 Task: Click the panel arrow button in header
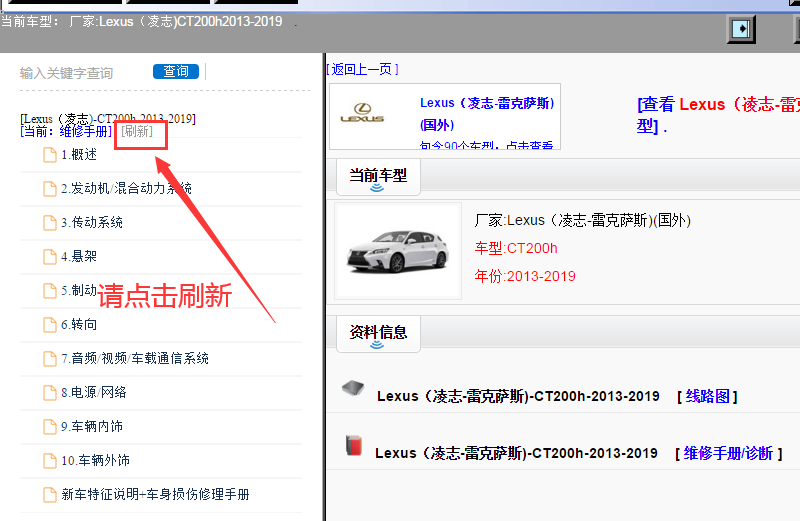click(x=741, y=29)
